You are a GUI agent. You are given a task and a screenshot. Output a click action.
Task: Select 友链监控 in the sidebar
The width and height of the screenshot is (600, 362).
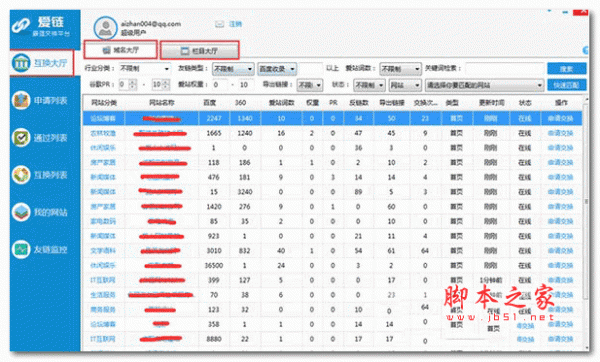51,250
